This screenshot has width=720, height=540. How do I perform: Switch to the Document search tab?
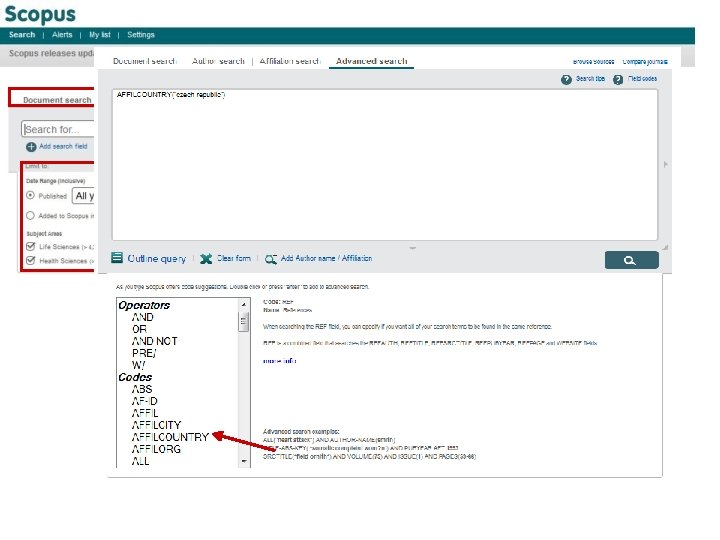coord(145,61)
